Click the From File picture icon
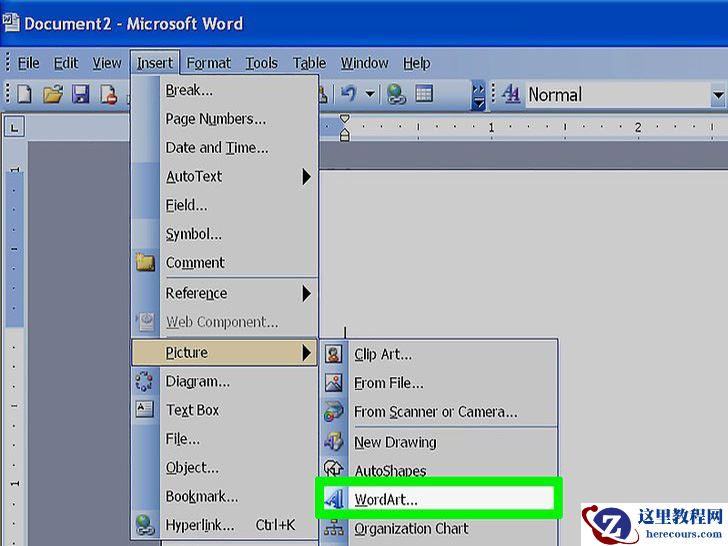Screen dimensions: 728x546 click(333, 383)
